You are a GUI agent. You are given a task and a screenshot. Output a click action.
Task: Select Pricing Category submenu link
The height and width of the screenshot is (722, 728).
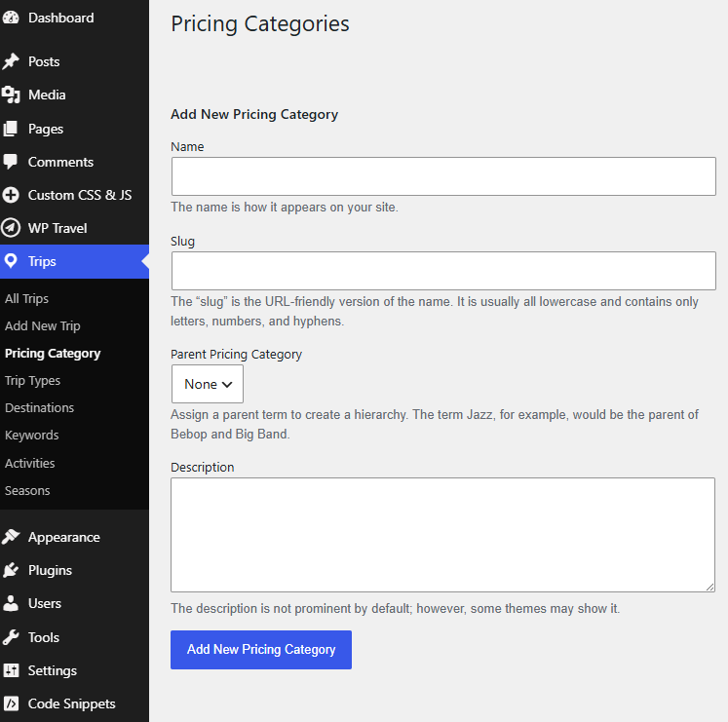point(53,354)
